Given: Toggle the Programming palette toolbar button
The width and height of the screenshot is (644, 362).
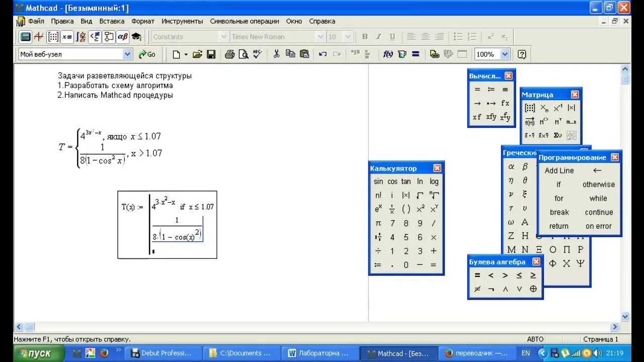Looking at the screenshot, I should [109, 37].
